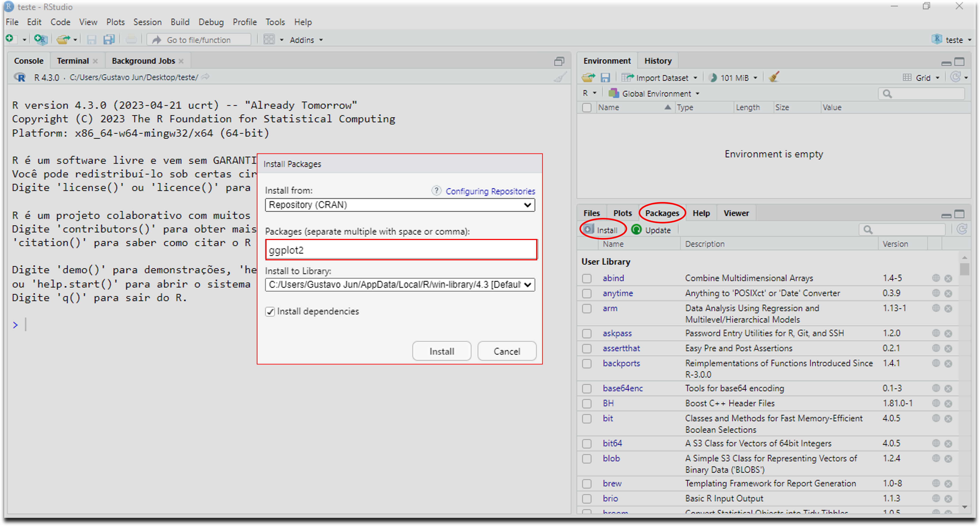Open the Configuring Repositories link
Screen dimensions: 980x526
pyautogui.click(x=490, y=191)
